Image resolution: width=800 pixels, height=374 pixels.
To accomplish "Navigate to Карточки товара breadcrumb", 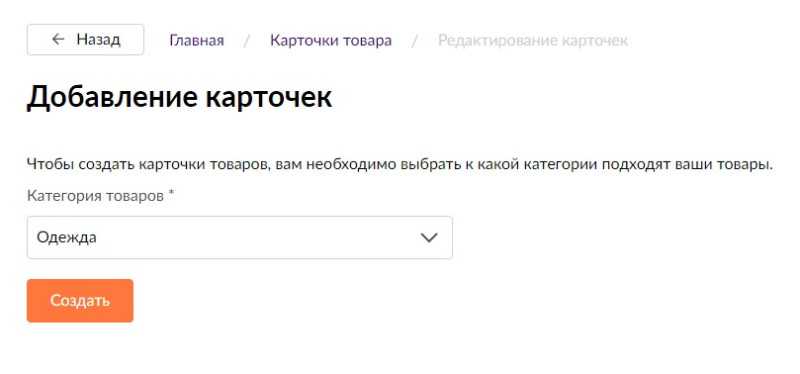I will pos(331,40).
